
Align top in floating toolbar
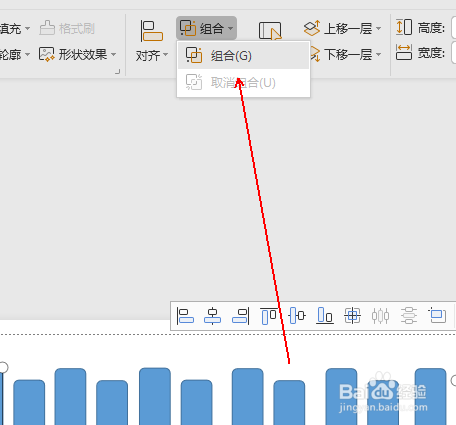click(269, 316)
